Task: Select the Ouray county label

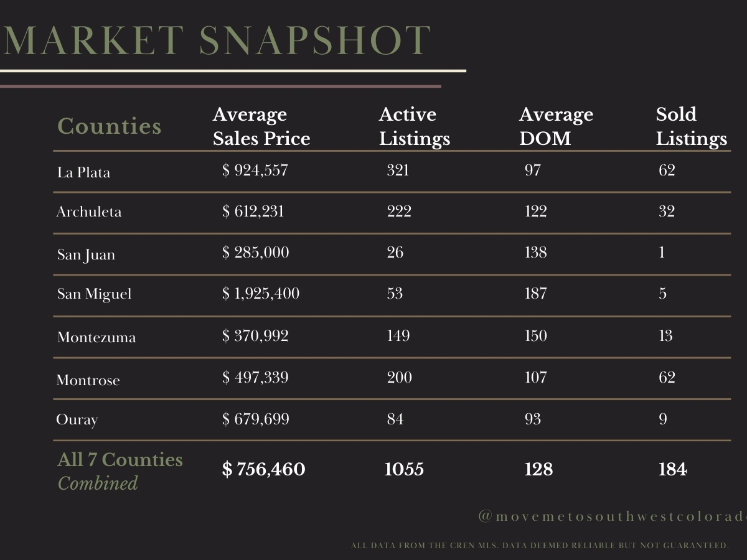Action: [x=77, y=420]
